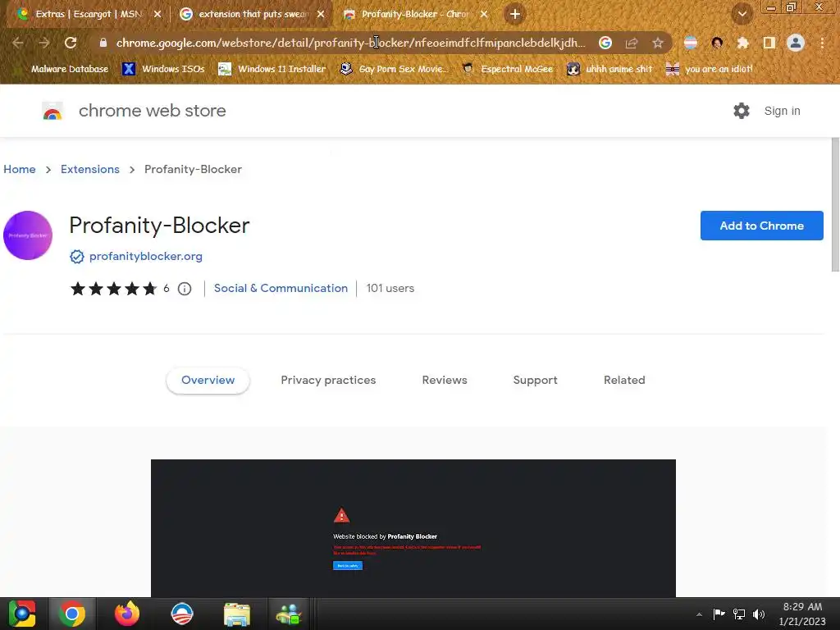
Task: Go back with the browser back arrow
Action: click(x=17, y=43)
